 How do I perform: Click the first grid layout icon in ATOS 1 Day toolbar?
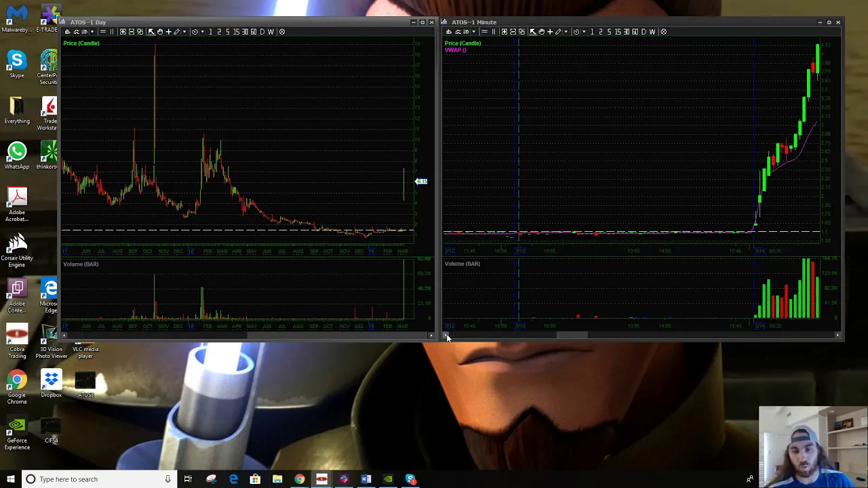(x=123, y=31)
